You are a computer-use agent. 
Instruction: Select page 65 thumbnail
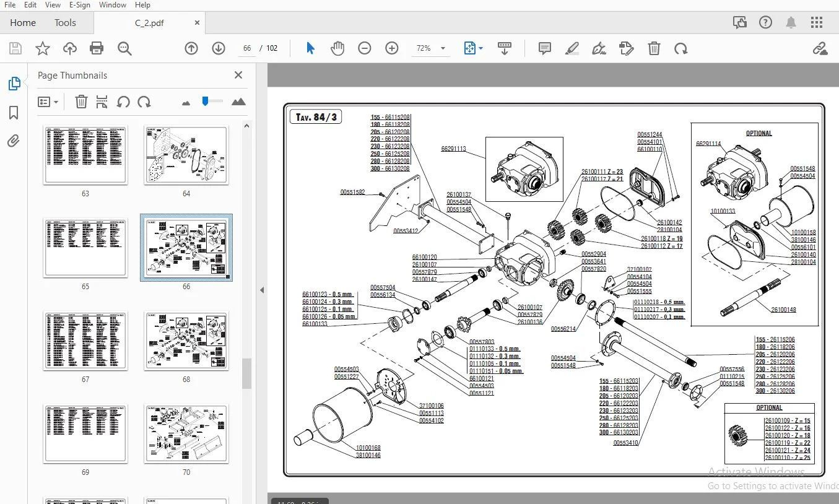click(x=85, y=248)
